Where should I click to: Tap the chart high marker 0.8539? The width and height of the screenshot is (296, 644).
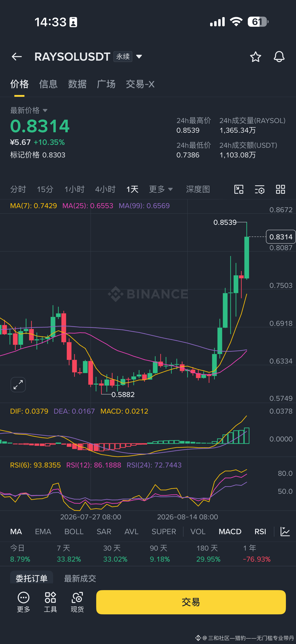pyautogui.click(x=225, y=222)
